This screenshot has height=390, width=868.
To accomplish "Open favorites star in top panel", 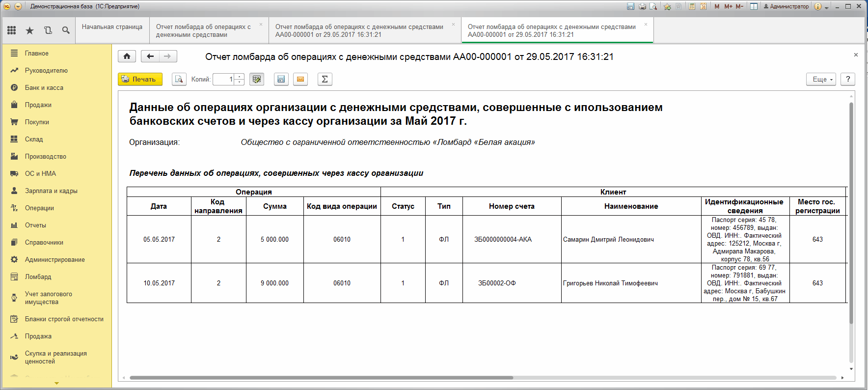I will tap(29, 30).
